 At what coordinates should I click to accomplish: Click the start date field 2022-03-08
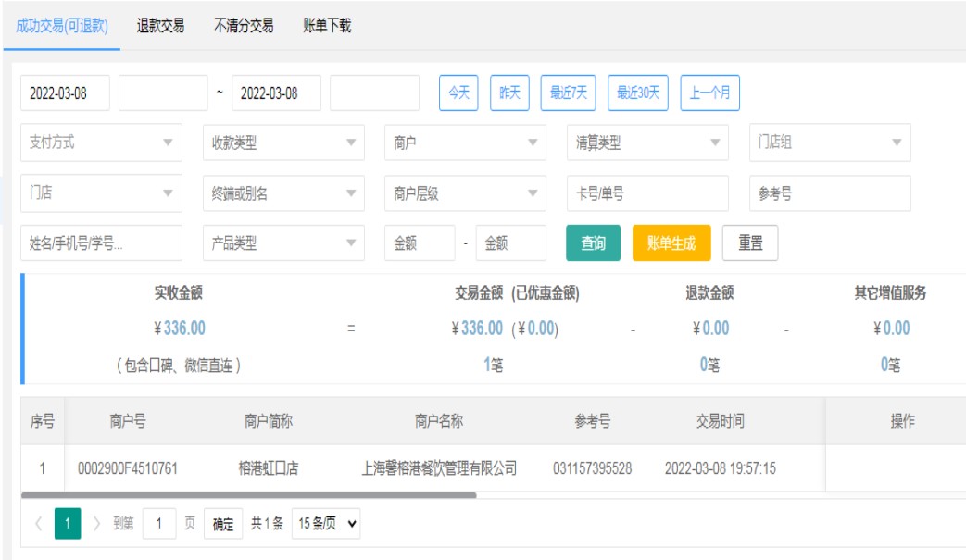pyautogui.click(x=65, y=93)
